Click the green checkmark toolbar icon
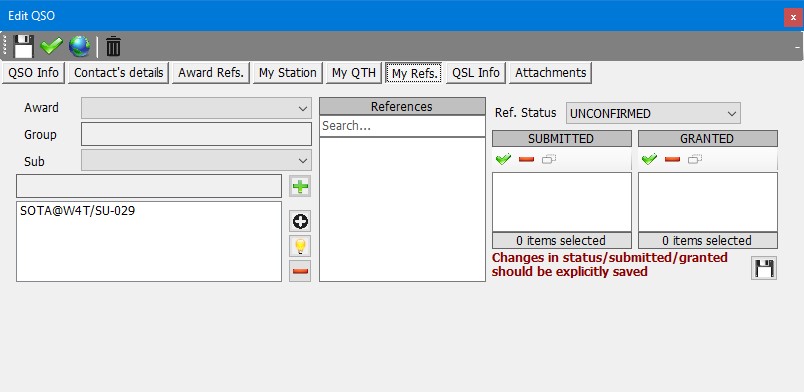 coord(51,46)
